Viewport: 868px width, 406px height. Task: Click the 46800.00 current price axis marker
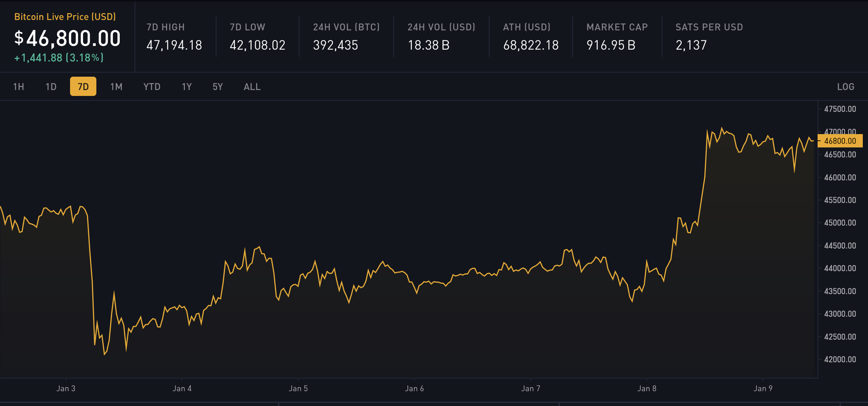pos(840,141)
